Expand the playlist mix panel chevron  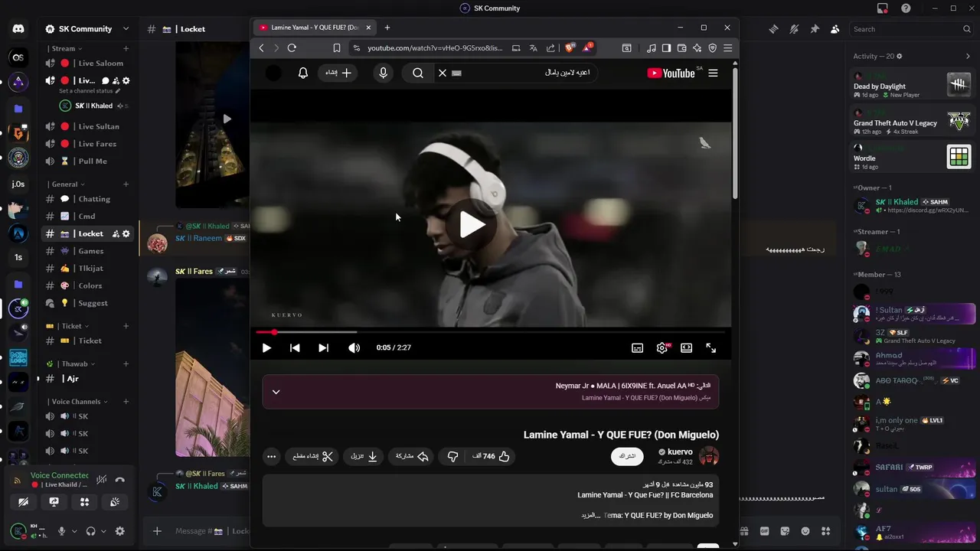click(276, 392)
